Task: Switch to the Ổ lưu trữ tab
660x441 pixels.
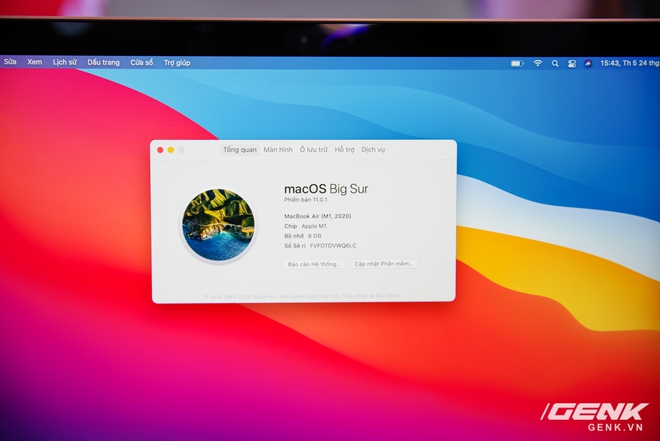Action: point(314,149)
